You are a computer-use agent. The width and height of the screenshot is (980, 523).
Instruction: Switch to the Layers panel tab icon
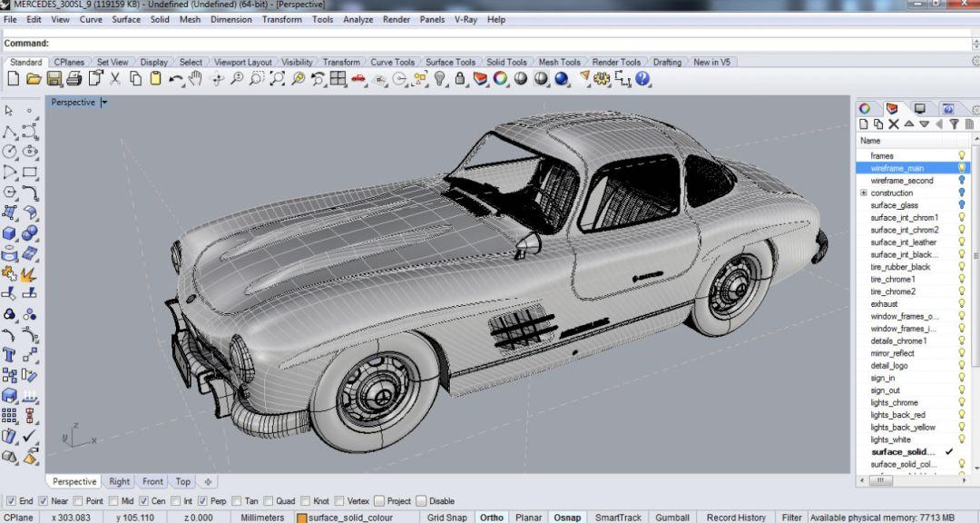pyautogui.click(x=892, y=109)
